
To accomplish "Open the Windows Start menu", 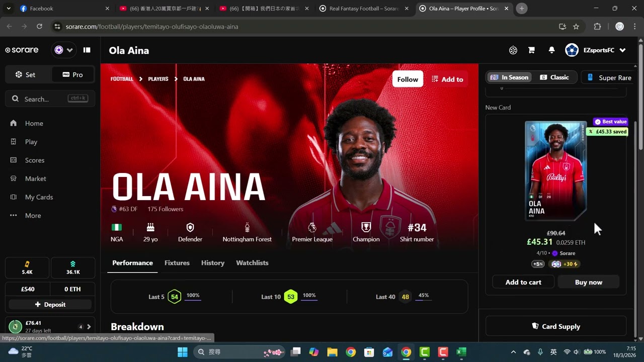I will tap(183, 352).
